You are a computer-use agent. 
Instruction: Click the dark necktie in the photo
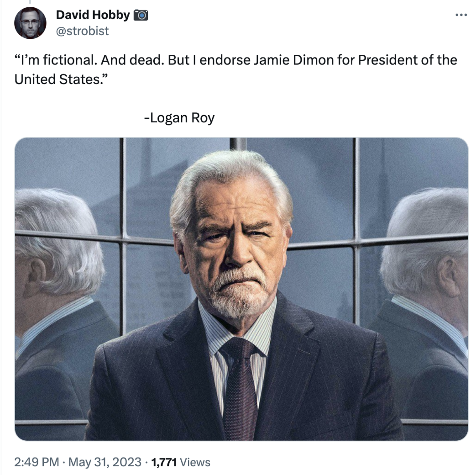point(238,388)
